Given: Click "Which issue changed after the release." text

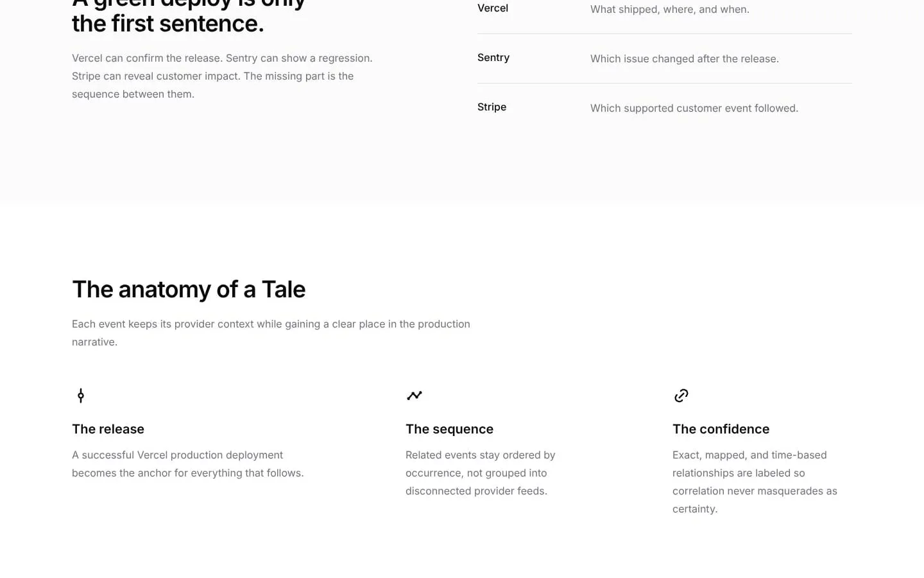Looking at the screenshot, I should [x=685, y=59].
